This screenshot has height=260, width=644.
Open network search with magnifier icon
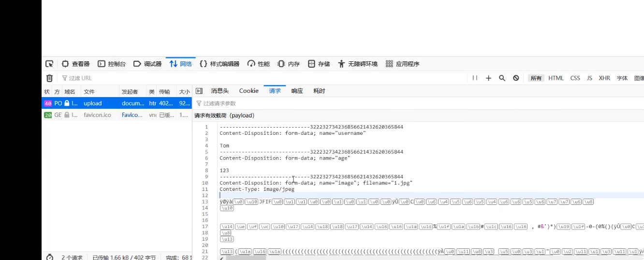point(502,78)
